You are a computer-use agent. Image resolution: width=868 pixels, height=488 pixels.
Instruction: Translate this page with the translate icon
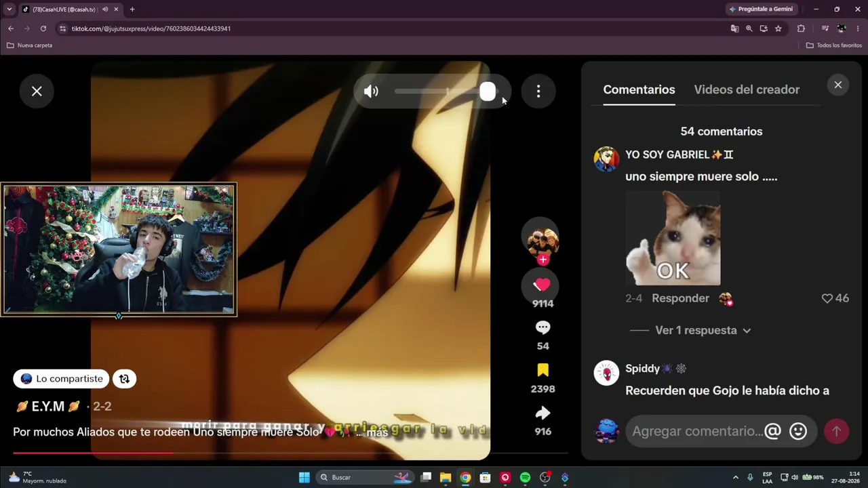coord(734,28)
